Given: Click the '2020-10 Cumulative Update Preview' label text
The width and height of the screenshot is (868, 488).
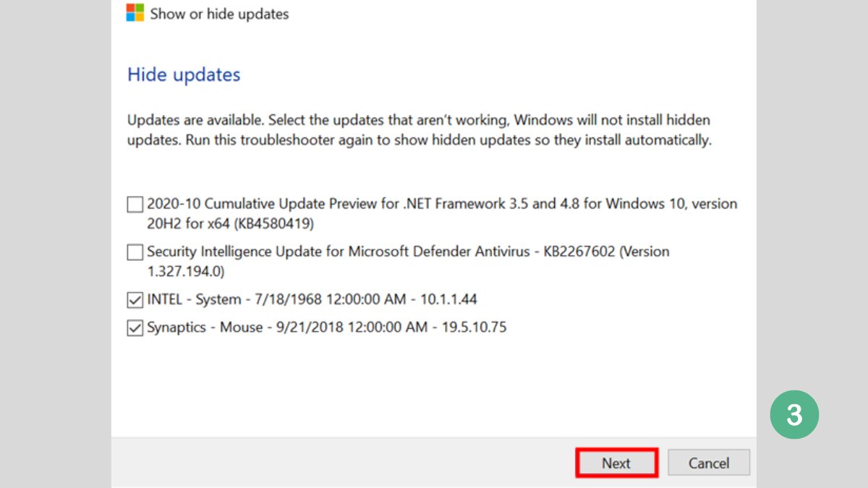Looking at the screenshot, I should [442, 214].
